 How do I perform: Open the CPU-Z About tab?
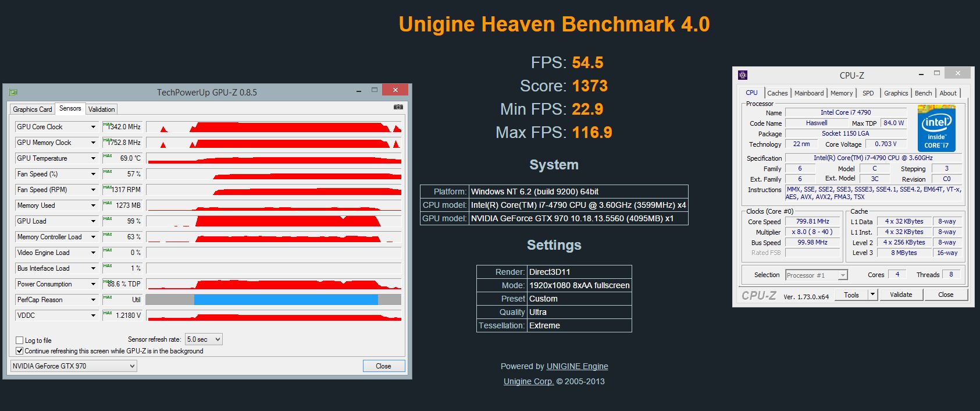tap(948, 93)
